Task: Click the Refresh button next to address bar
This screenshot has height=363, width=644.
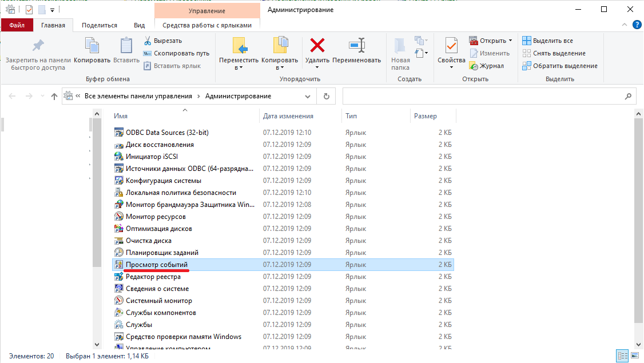Action: 326,96
